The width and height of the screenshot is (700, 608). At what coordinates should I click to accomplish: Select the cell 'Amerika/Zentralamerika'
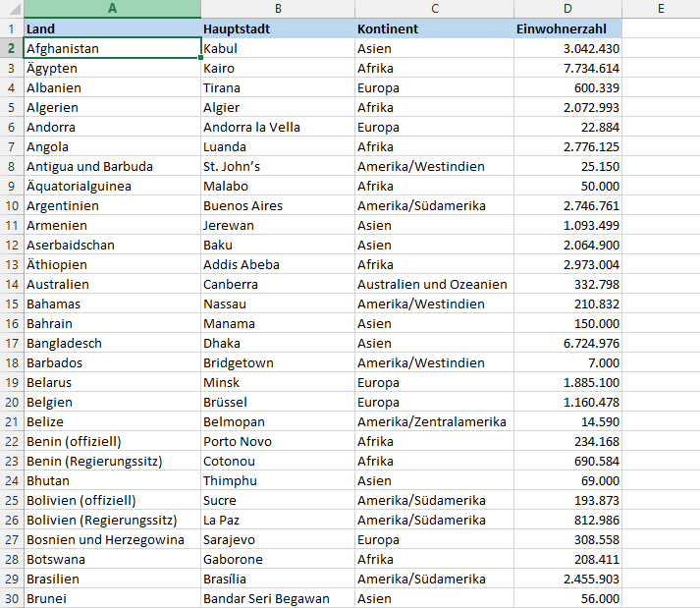(434, 421)
